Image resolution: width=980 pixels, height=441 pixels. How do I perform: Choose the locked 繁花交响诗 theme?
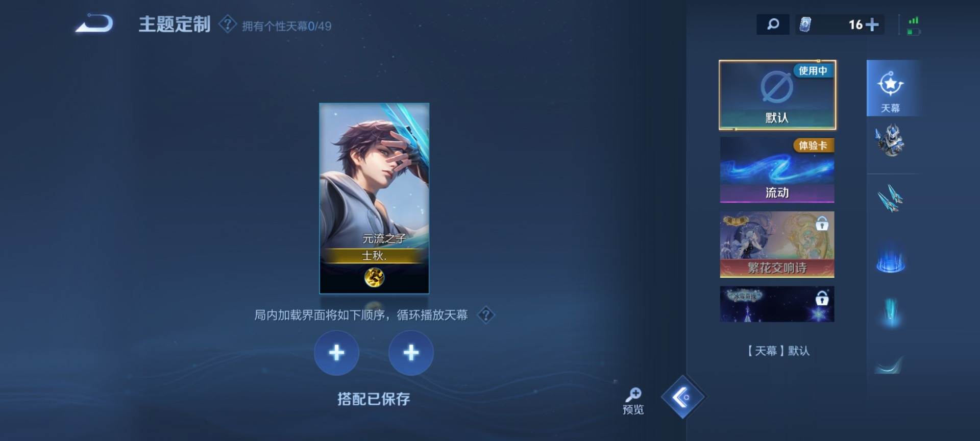[777, 244]
